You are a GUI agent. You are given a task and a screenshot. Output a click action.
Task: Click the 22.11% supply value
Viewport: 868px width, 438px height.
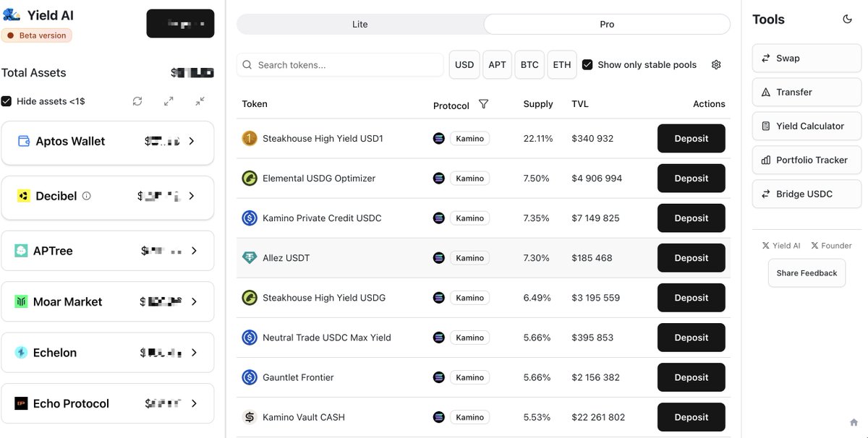[x=538, y=138]
